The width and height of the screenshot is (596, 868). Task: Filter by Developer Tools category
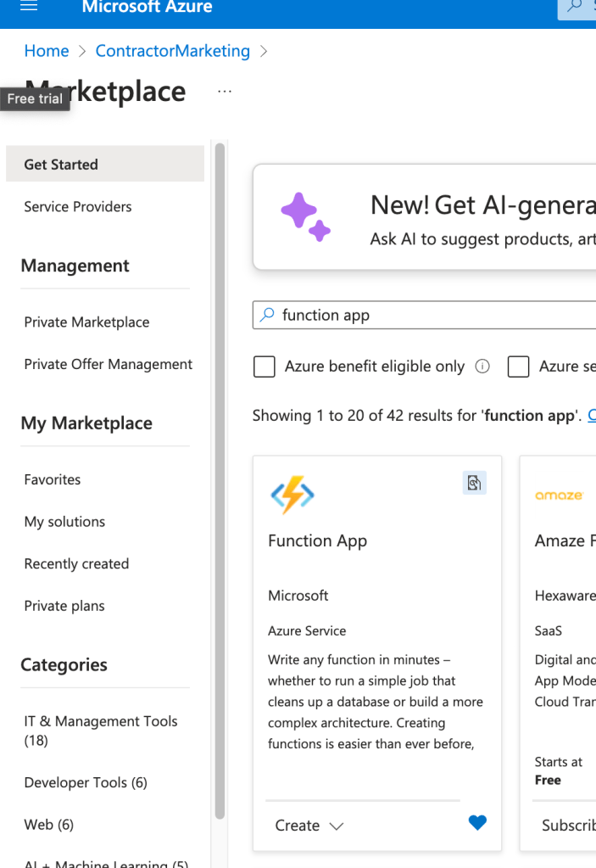[x=86, y=782]
